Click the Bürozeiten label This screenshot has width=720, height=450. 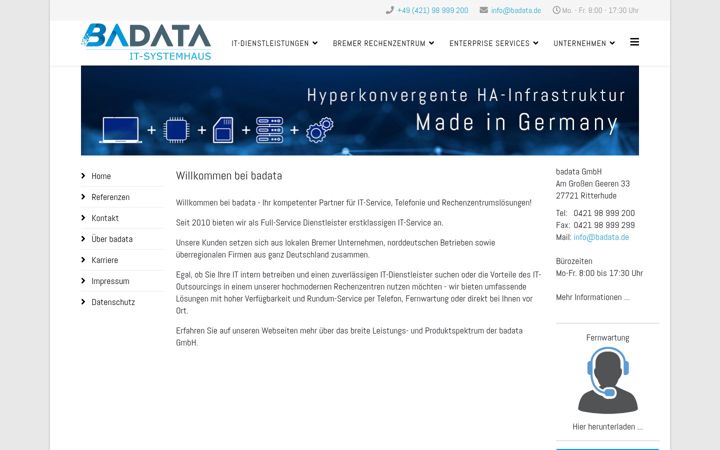coord(574,261)
